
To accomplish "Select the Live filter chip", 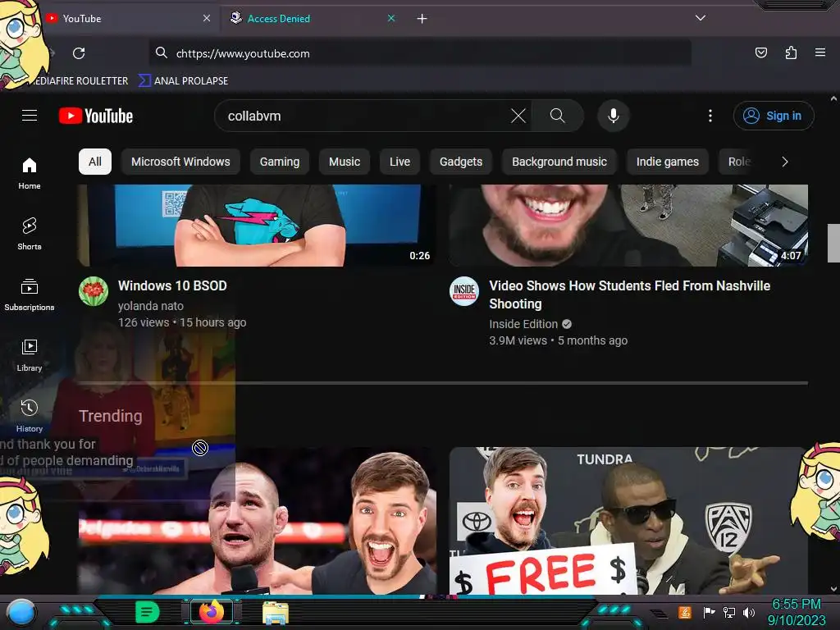I will coord(399,162).
